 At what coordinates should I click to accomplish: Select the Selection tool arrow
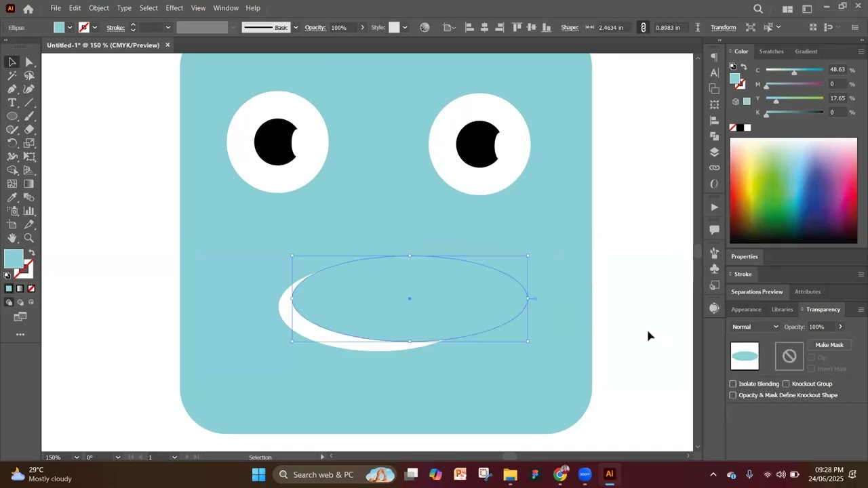point(12,62)
